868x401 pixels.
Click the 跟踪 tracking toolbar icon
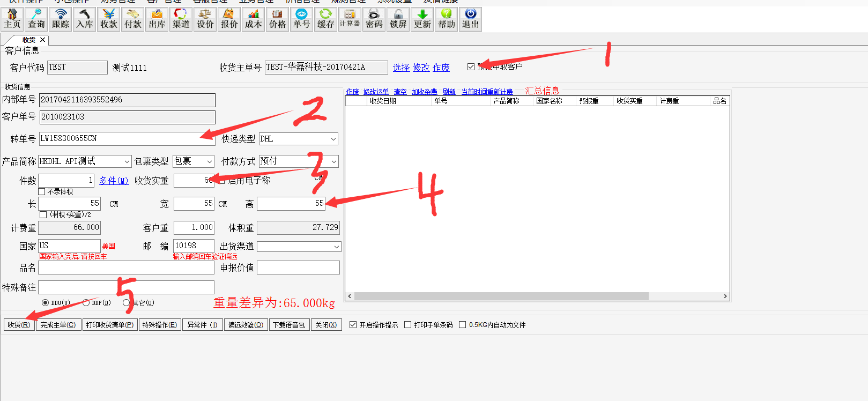click(x=61, y=19)
